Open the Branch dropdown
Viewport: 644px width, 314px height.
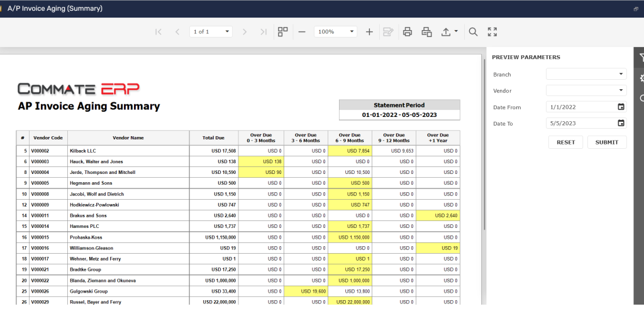pyautogui.click(x=621, y=74)
